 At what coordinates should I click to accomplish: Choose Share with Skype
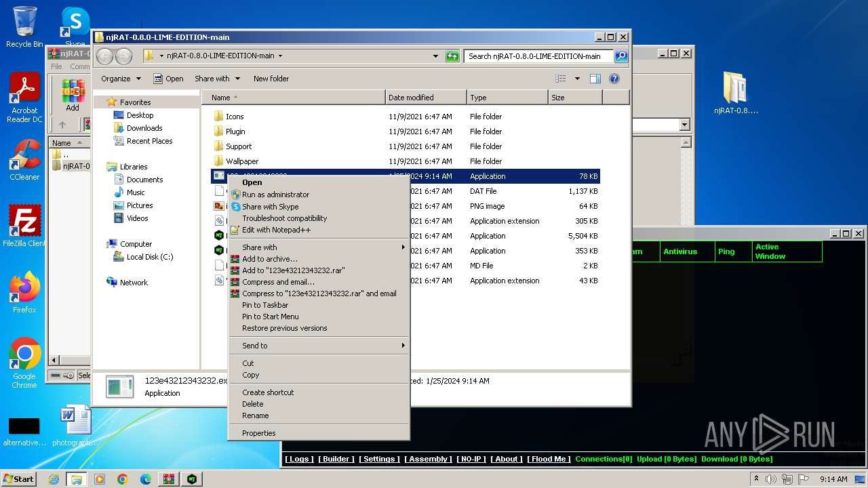coord(319,207)
